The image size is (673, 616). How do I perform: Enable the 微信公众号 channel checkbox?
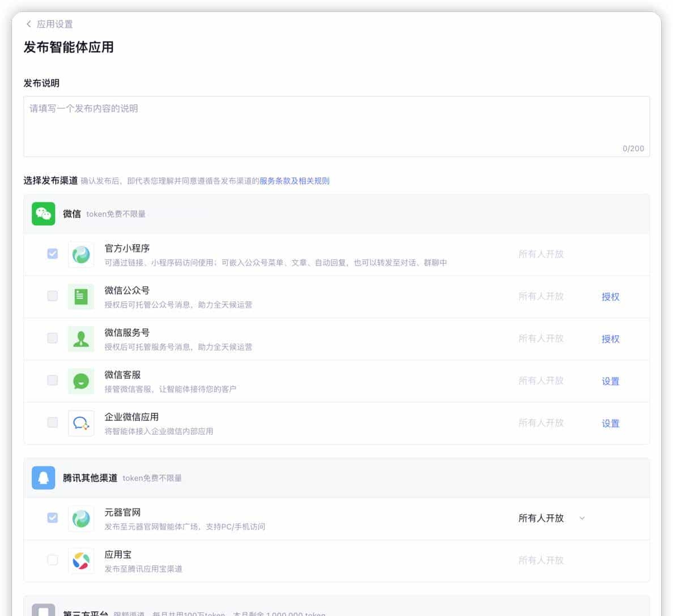click(52, 296)
